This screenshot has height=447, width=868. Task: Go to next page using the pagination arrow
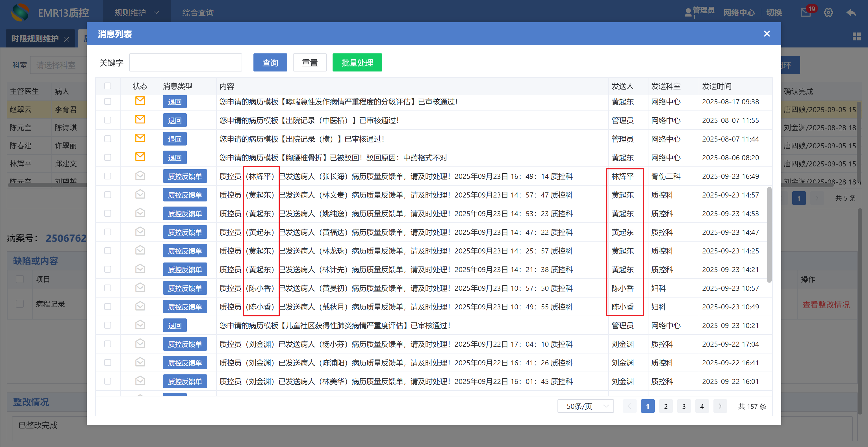coord(720,406)
